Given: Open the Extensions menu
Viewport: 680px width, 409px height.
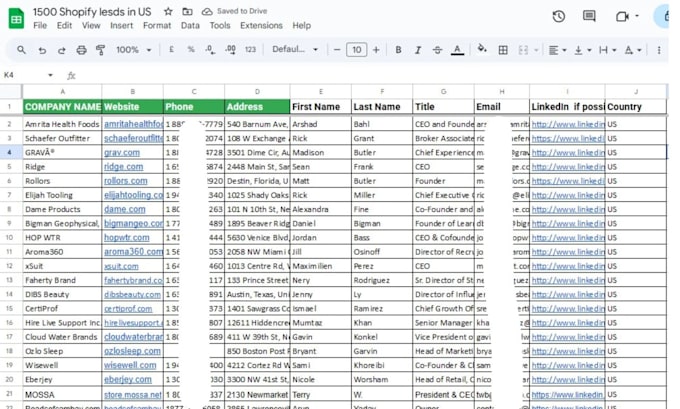Looking at the screenshot, I should [x=262, y=26].
